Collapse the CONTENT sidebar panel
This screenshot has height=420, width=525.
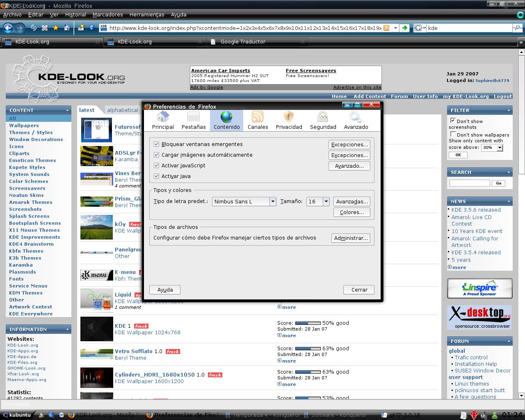tap(68, 110)
